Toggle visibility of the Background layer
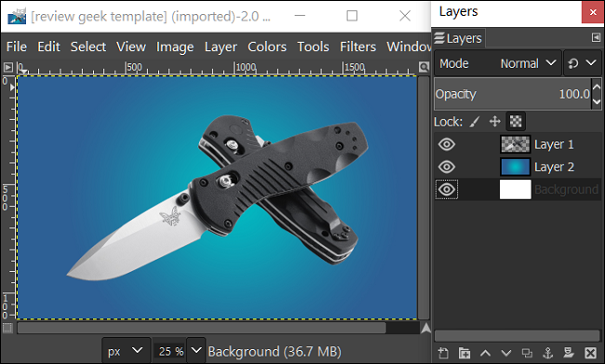605x364 pixels. pos(447,190)
